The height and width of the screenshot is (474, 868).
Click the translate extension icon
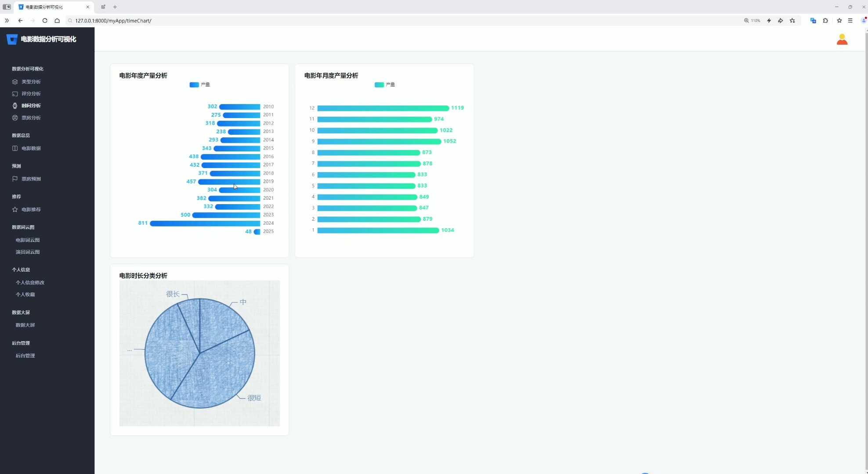click(813, 21)
